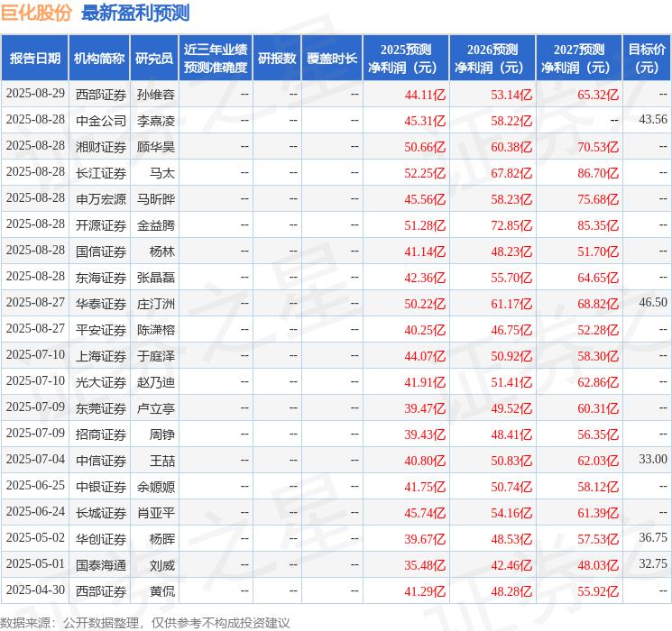The height and width of the screenshot is (631, 672).
Task: Select 长城证券 institution cell
Action: (101, 513)
